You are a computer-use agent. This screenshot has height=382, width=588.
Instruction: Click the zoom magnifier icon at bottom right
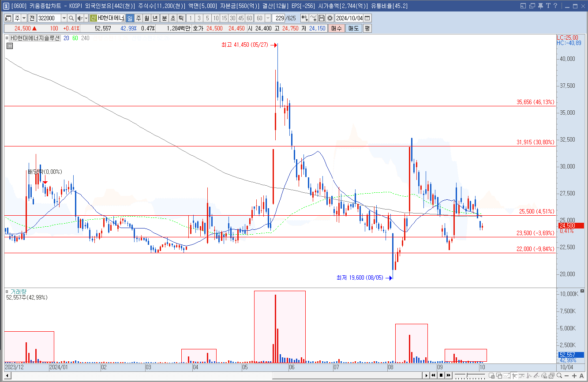(x=559, y=375)
